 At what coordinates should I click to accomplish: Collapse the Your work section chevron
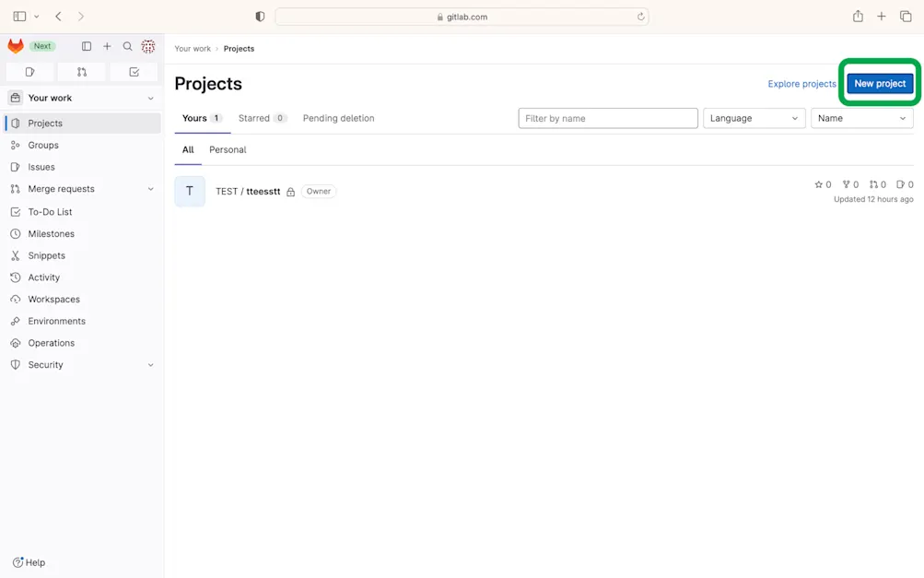pyautogui.click(x=150, y=98)
